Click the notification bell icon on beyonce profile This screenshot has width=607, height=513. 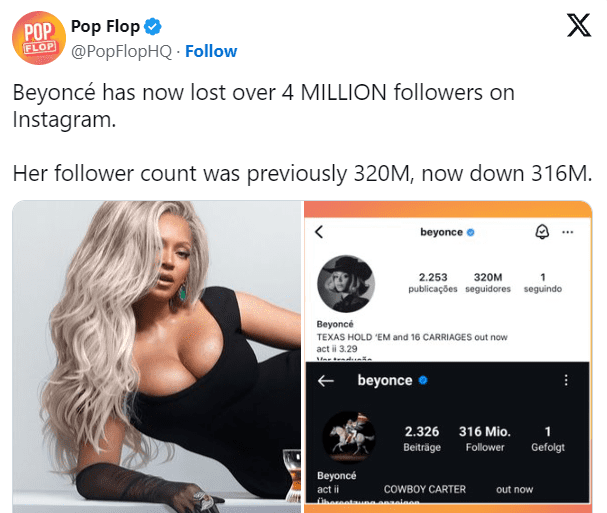pos(542,232)
